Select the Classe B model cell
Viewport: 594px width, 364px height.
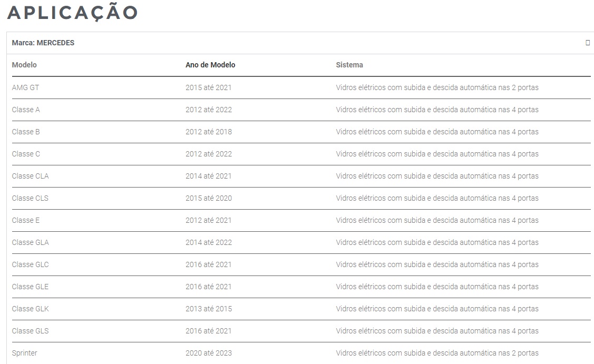pos(26,132)
